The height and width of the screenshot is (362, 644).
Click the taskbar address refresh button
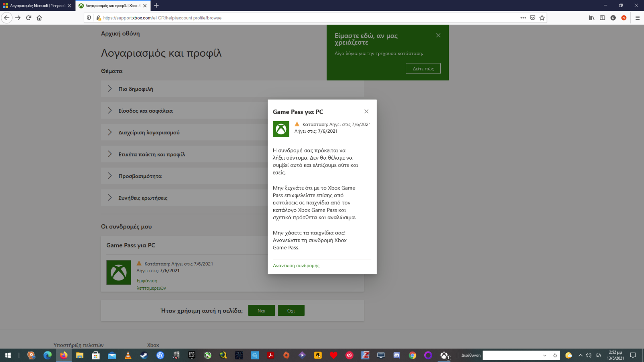tap(555, 355)
